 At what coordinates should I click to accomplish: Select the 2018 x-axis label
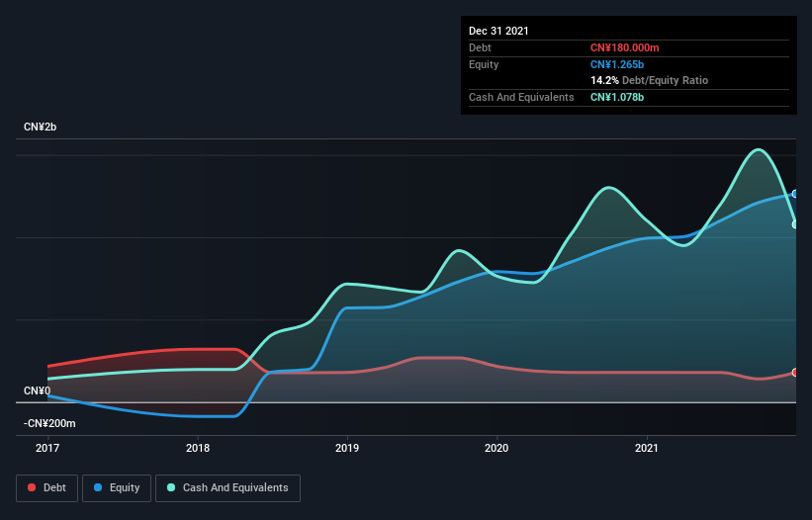click(198, 448)
